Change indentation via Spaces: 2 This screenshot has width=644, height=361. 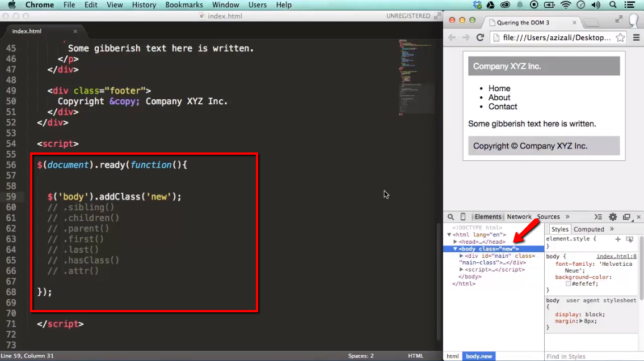(x=361, y=356)
